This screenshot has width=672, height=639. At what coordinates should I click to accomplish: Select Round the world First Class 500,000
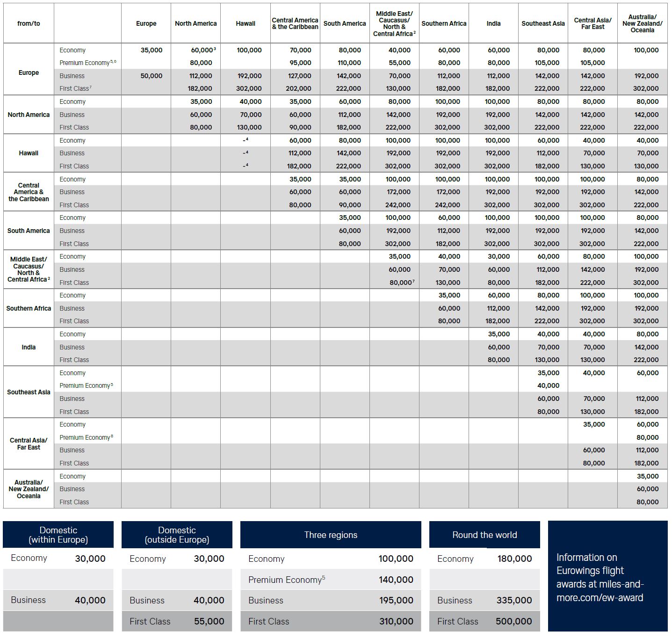[513, 621]
